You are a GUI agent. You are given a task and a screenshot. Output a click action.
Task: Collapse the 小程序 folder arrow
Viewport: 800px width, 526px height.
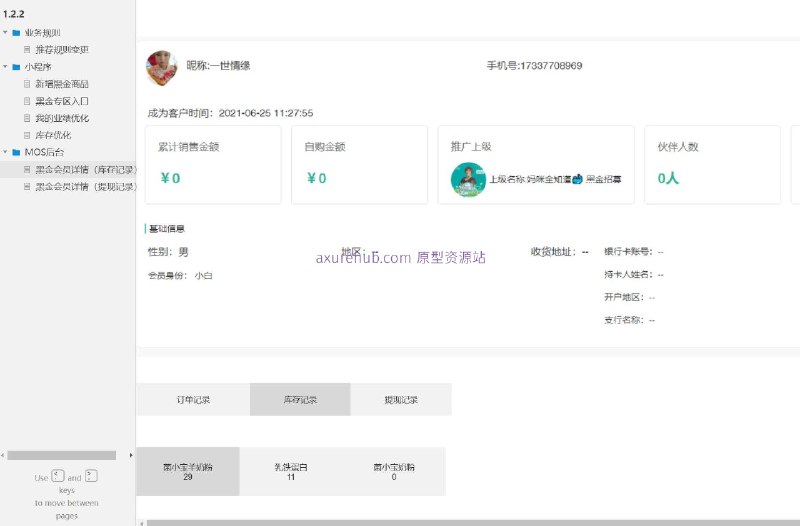click(5, 67)
